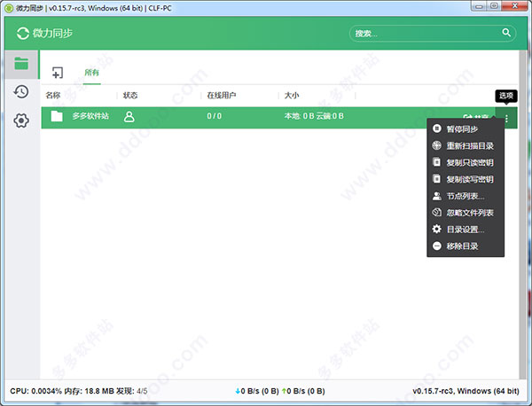
Task: Click the 大小 column header
Action: coord(292,96)
